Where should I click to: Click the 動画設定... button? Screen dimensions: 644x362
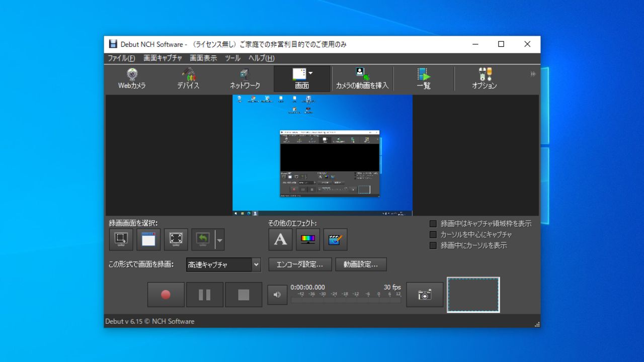[361, 264]
